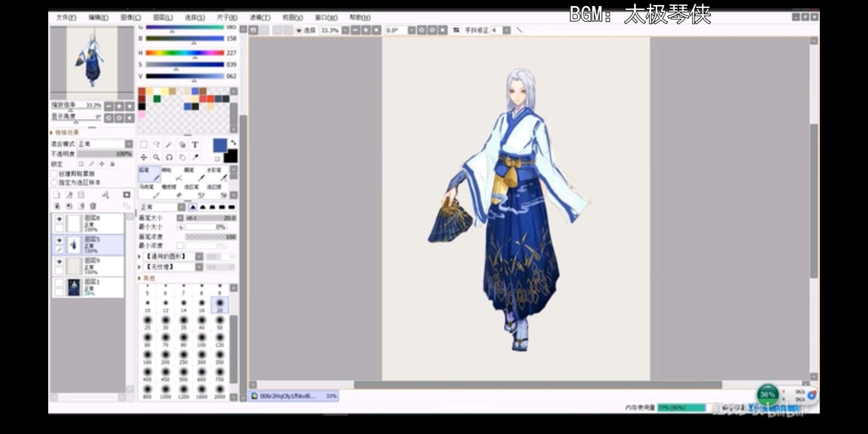Zoom out with canvas toolbar minus button

(x=355, y=30)
